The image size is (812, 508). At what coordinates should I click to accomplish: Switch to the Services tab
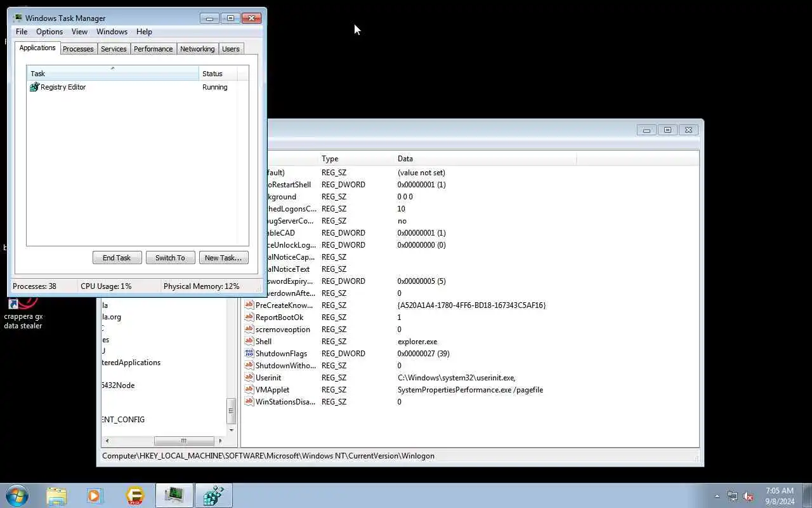(114, 49)
